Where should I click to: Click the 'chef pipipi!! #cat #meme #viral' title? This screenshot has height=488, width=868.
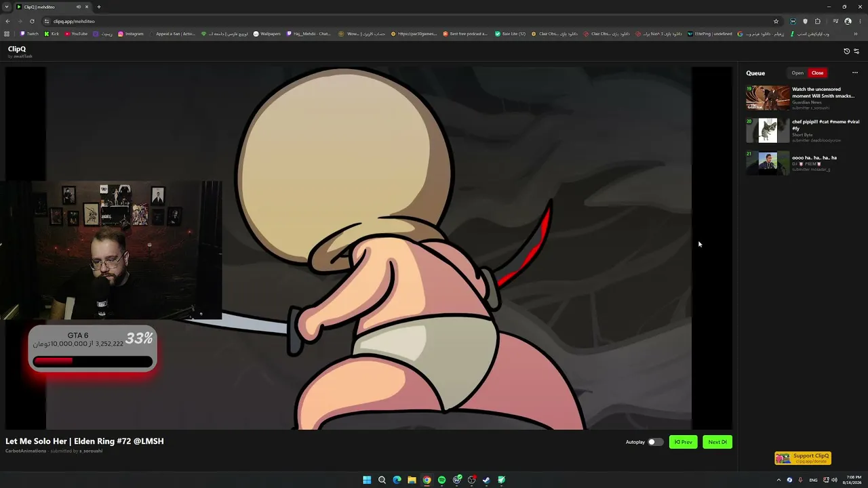pyautogui.click(x=826, y=125)
